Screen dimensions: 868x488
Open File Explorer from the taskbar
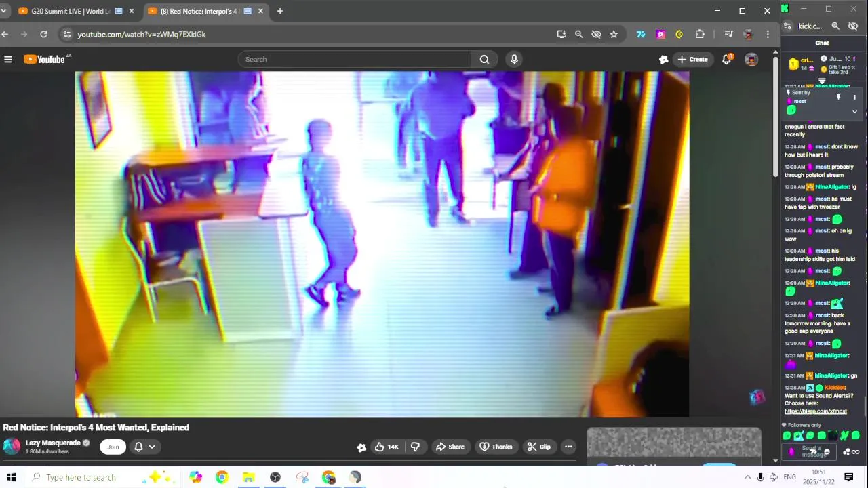tap(248, 477)
